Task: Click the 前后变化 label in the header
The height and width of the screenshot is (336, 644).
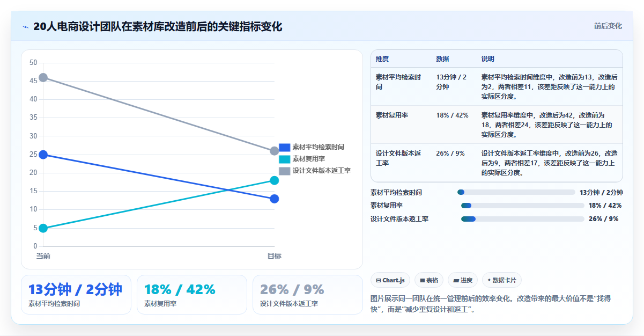Action: [608, 26]
